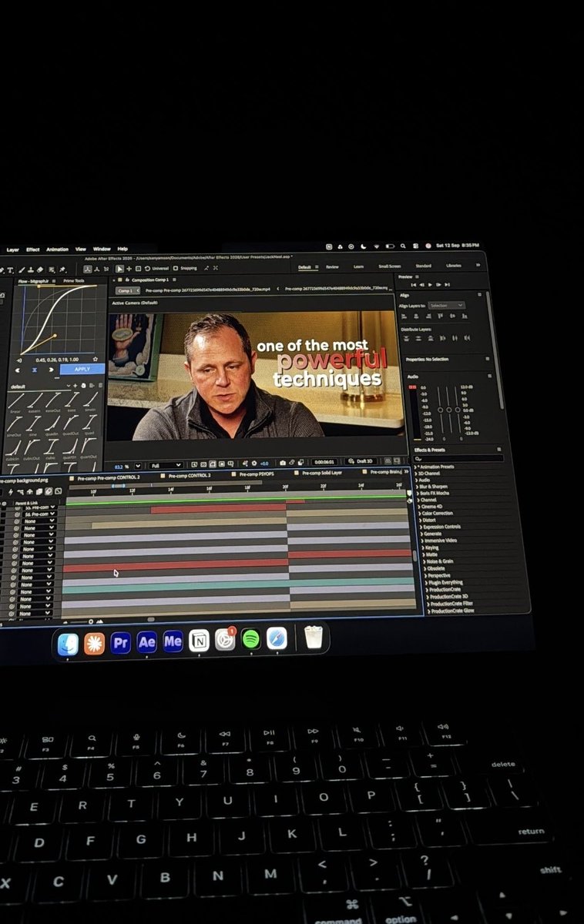The width and height of the screenshot is (584, 924).
Task: Jump to first frame in the Preview panel
Action: click(x=414, y=285)
